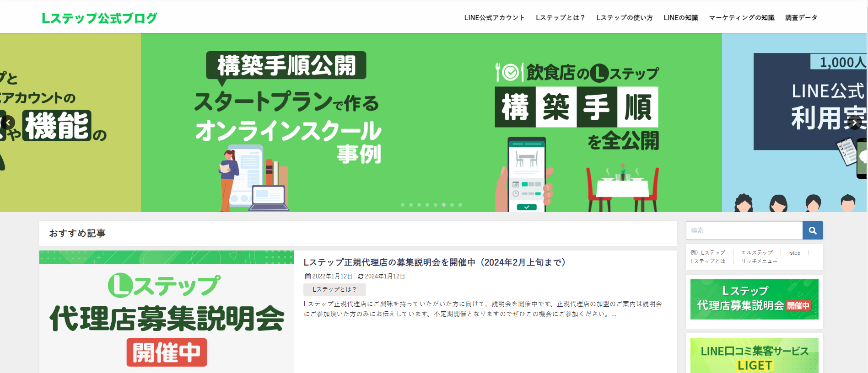Image resolution: width=868 pixels, height=373 pixels.
Task: Select the seventh carousel pagination dot
Action: [x=452, y=205]
